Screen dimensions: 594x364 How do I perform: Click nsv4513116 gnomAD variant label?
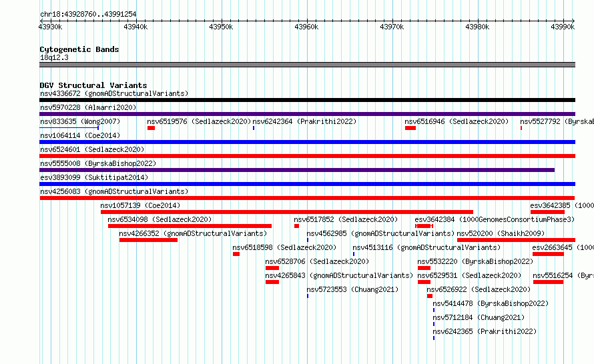[x=426, y=247]
